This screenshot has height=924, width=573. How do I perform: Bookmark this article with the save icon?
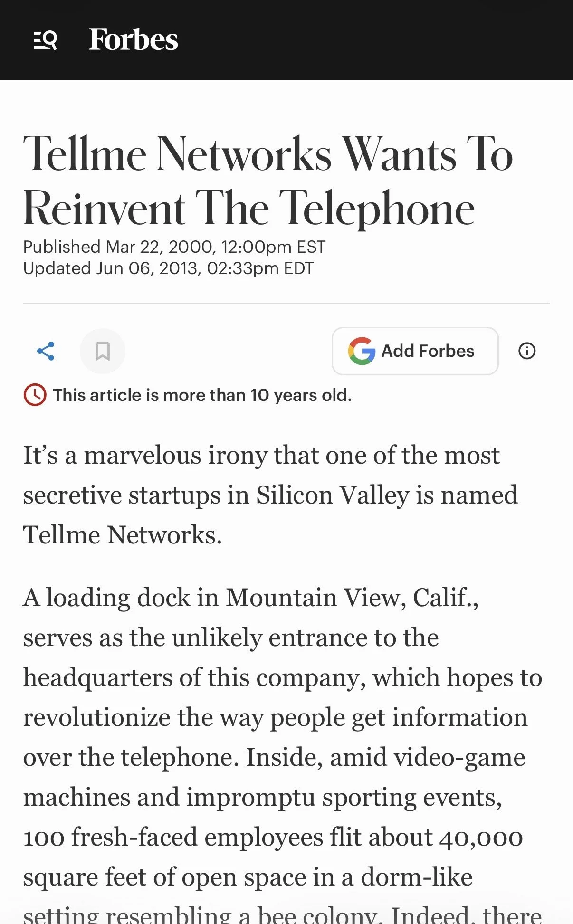(x=103, y=351)
